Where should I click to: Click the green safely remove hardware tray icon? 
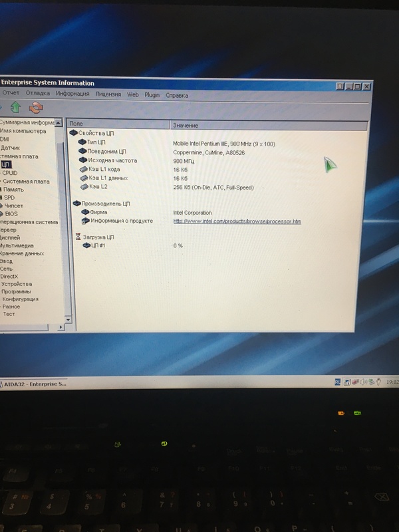[372, 382]
